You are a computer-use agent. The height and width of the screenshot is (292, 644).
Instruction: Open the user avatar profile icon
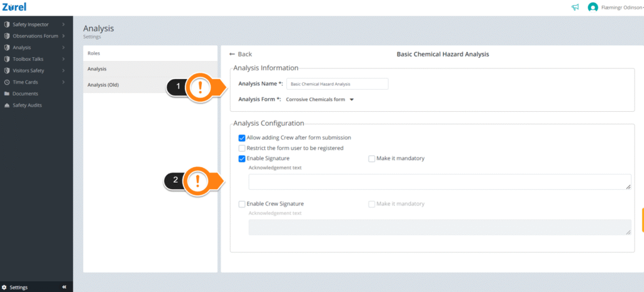click(x=592, y=8)
